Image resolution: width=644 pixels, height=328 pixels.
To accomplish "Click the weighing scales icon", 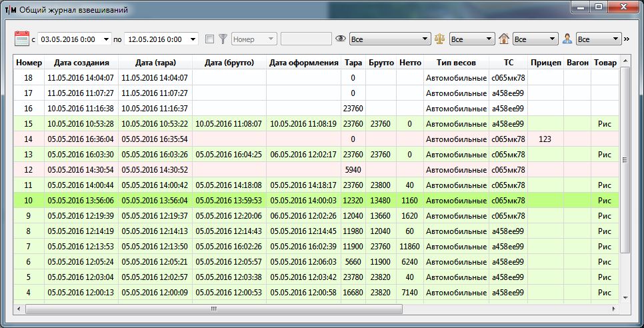I will (x=439, y=39).
